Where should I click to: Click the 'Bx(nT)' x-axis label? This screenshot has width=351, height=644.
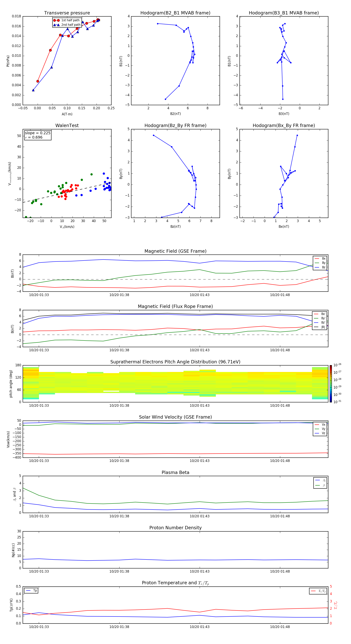[x=284, y=227]
